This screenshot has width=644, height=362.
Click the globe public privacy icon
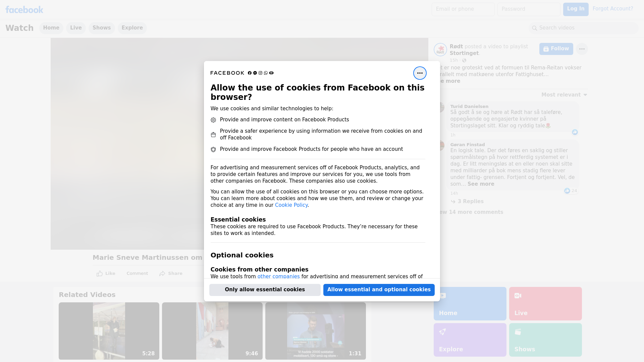[464, 60]
